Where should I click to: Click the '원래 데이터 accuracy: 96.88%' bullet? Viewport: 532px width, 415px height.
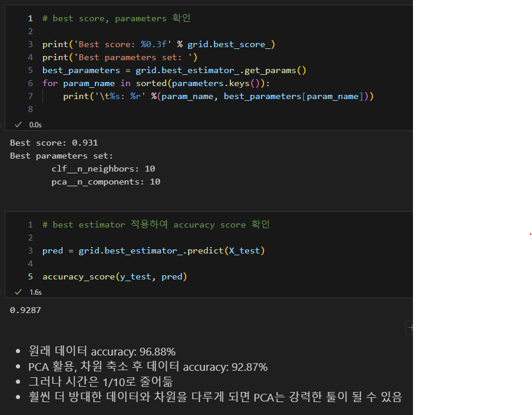coord(102,351)
